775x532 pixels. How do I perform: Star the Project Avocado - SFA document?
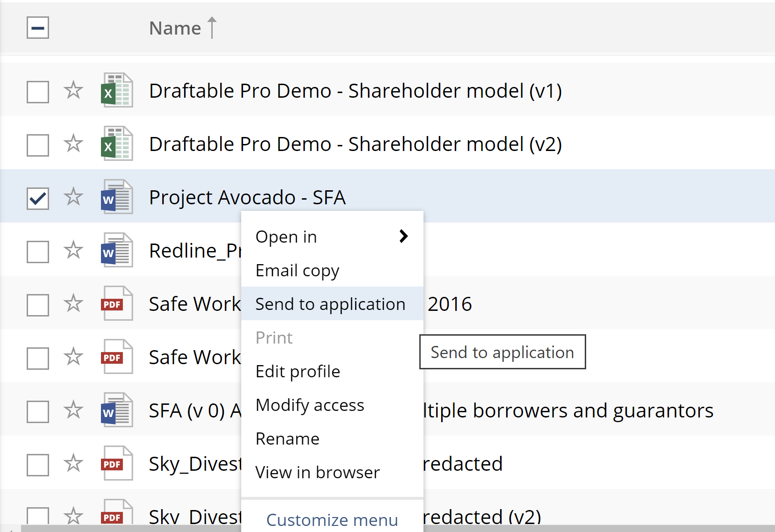(x=73, y=197)
